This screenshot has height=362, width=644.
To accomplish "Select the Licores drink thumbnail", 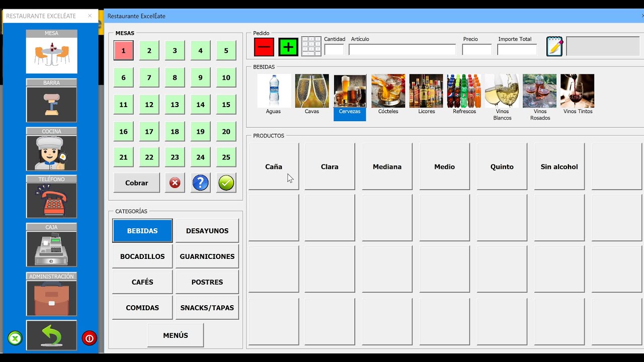I will tap(426, 91).
